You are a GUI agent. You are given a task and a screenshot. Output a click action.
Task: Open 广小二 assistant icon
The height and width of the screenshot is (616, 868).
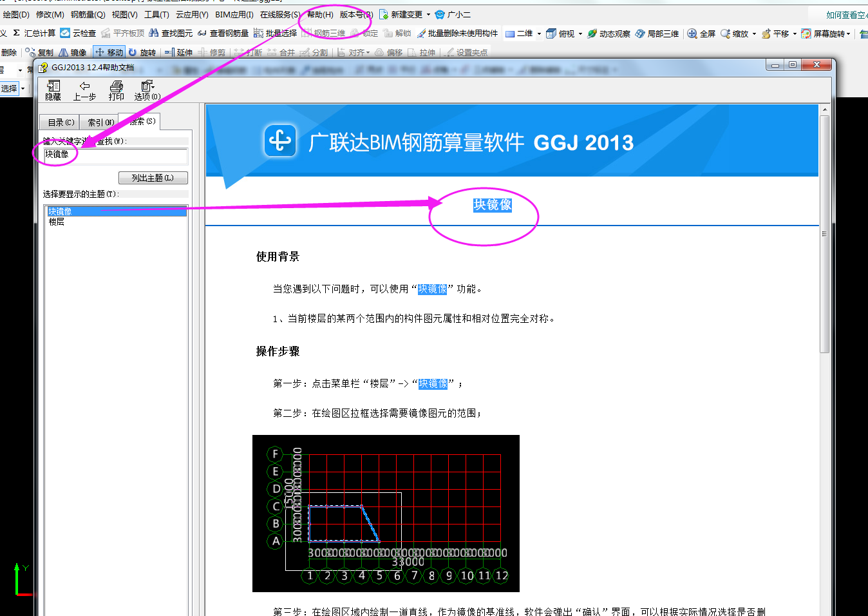pos(440,14)
